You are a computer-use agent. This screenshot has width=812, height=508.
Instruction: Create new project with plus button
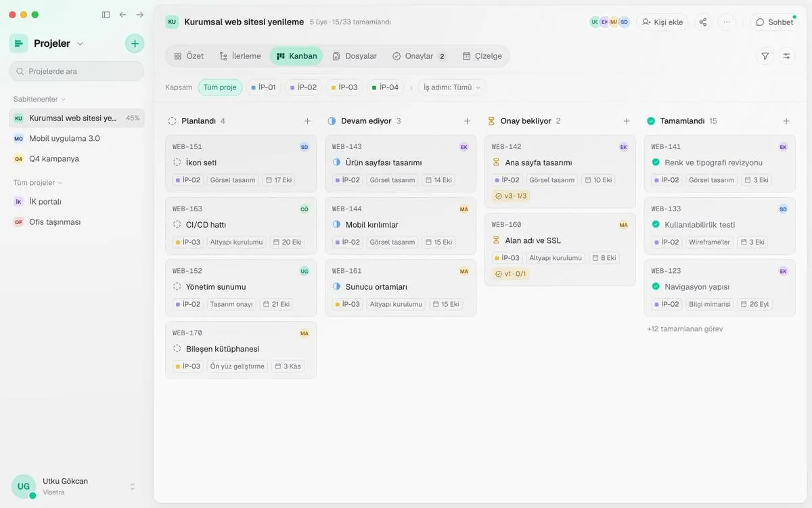135,43
